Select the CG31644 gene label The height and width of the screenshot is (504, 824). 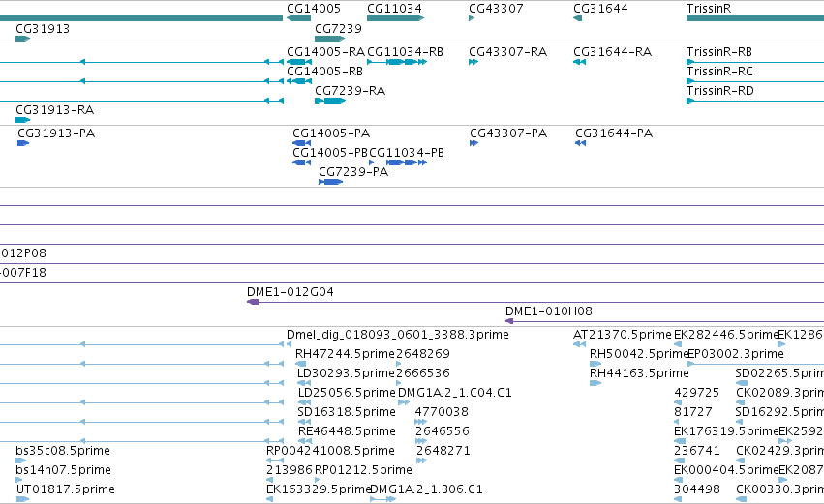point(600,9)
